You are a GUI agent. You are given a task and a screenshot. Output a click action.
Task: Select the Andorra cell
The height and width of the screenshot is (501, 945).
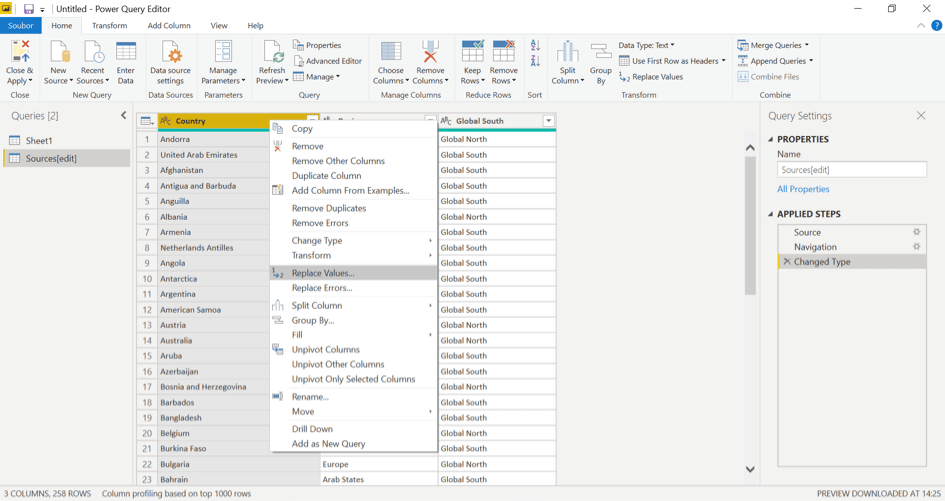pos(213,139)
